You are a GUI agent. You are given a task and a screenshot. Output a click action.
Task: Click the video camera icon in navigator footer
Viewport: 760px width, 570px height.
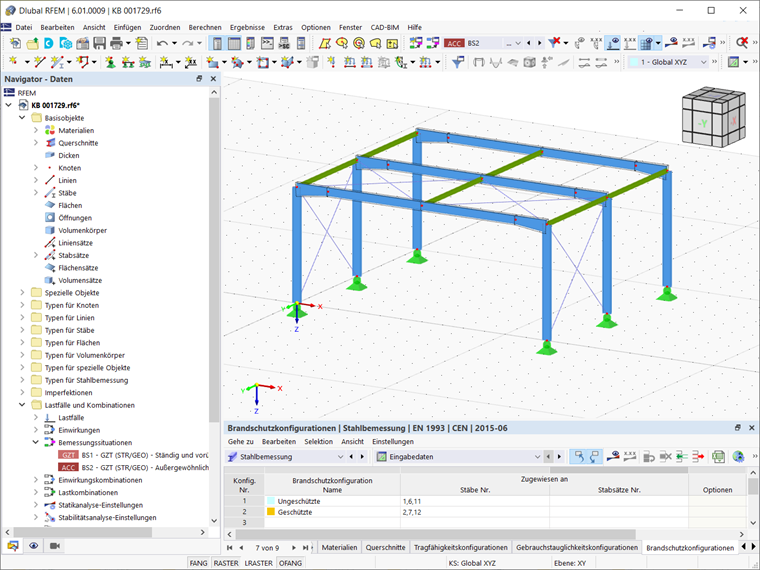click(x=55, y=546)
